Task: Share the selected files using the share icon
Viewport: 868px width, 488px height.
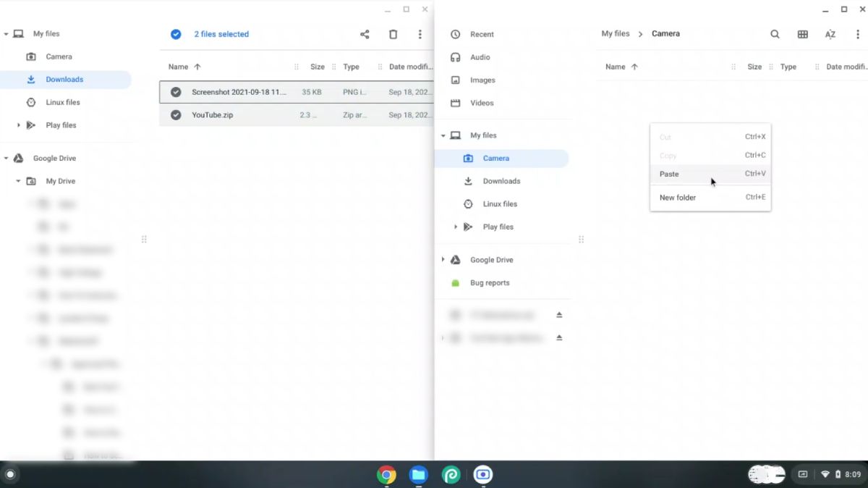Action: point(364,34)
